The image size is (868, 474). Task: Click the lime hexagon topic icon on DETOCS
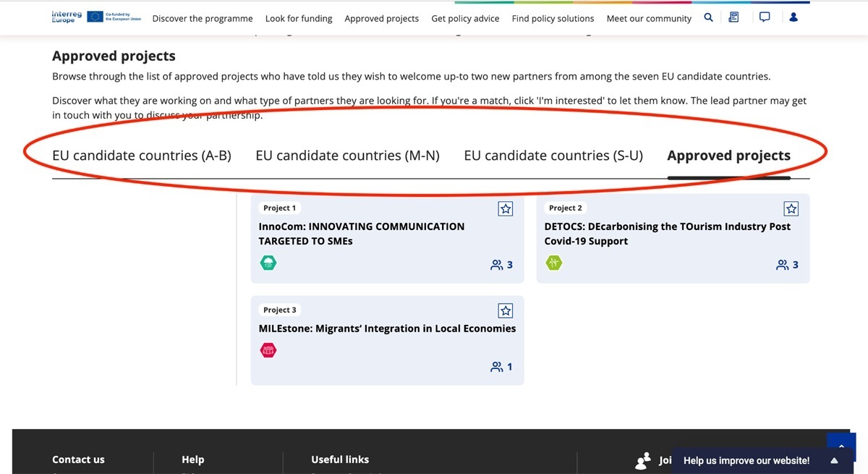(554, 263)
